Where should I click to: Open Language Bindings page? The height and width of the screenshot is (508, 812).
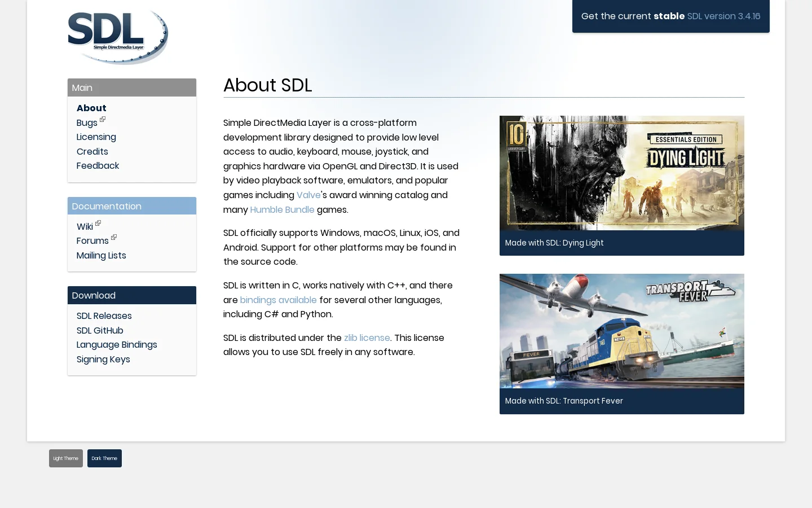point(117,344)
